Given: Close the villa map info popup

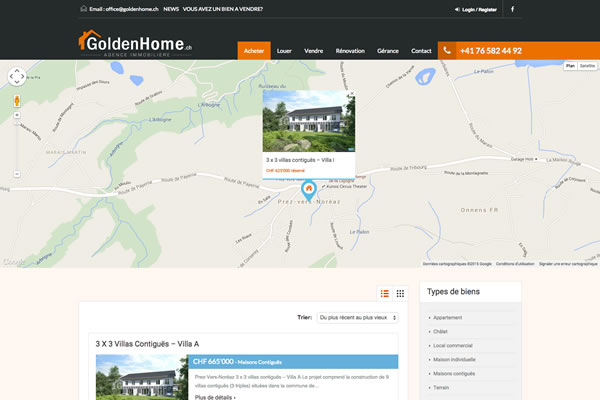Looking at the screenshot, I should point(352,93).
